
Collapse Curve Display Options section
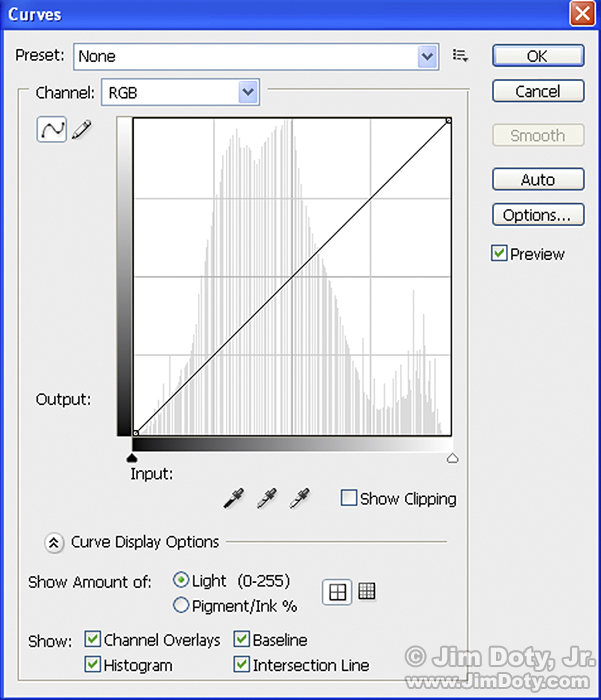(54, 543)
